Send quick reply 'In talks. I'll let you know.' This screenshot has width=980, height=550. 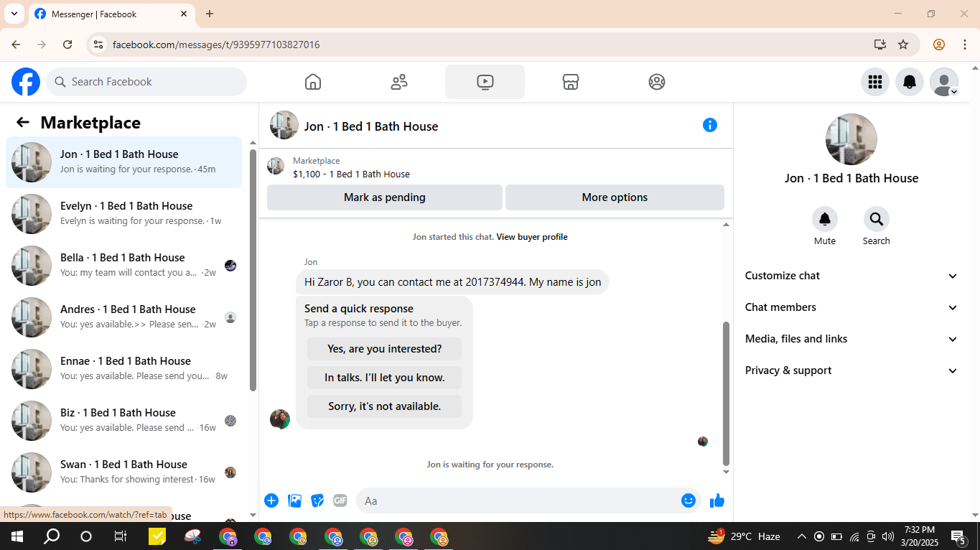click(x=385, y=378)
